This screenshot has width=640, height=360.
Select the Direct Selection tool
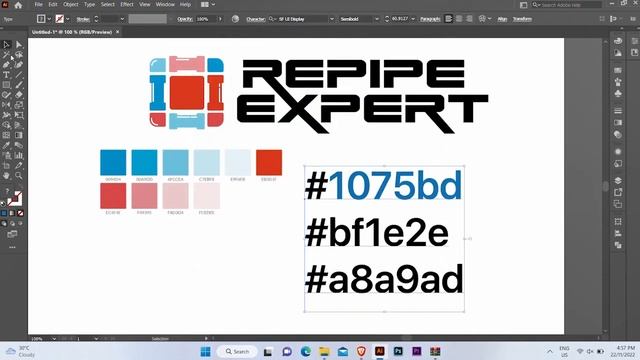(x=19, y=44)
